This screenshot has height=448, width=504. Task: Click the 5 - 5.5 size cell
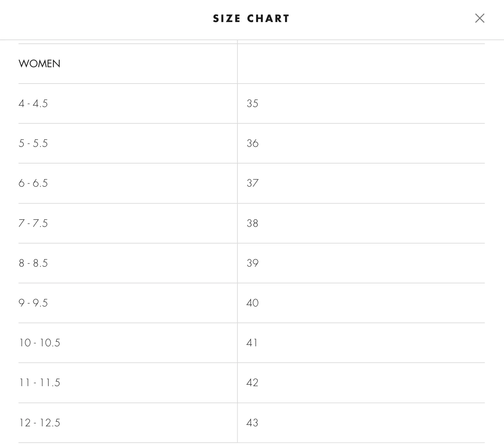coord(128,143)
